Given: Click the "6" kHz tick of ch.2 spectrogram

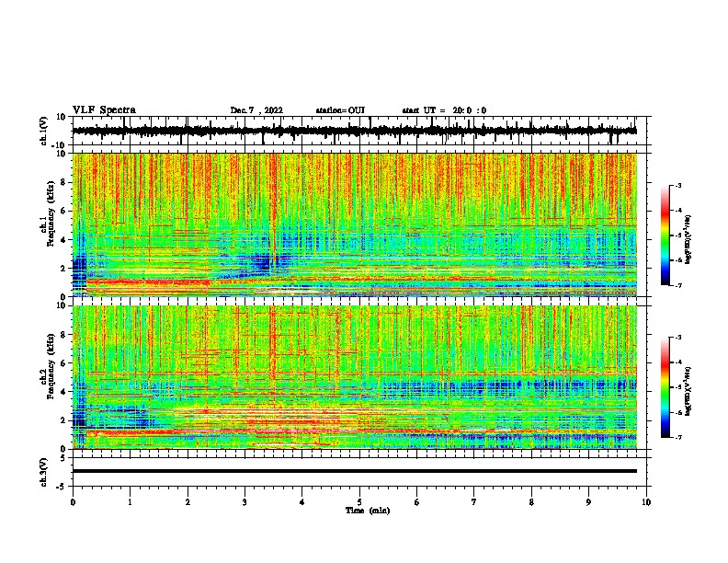Looking at the screenshot, I should click(x=63, y=363).
